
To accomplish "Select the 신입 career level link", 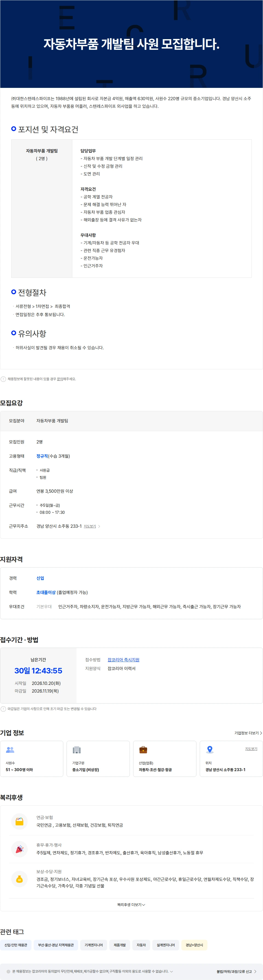I will 40,578.
